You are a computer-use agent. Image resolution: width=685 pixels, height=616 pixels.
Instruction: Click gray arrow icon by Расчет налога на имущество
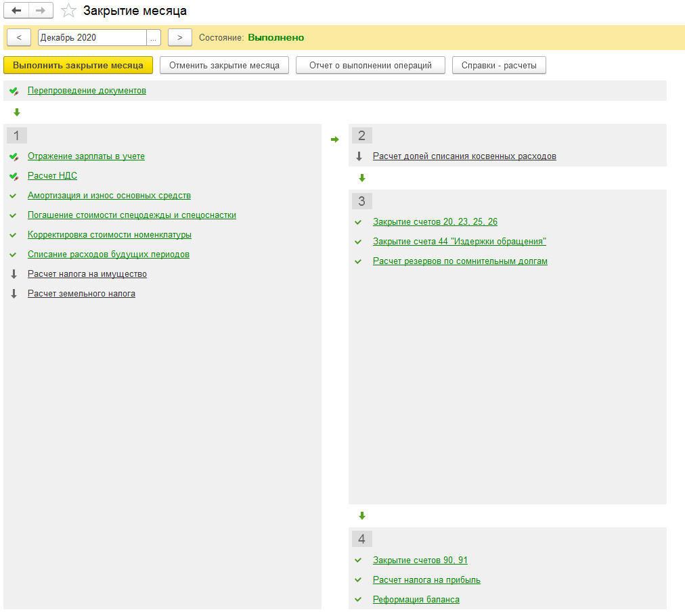[14, 275]
